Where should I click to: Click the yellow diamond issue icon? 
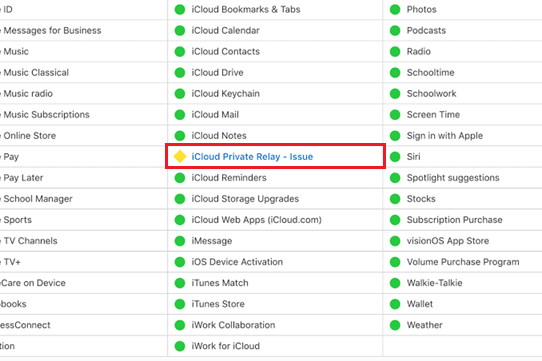point(180,157)
